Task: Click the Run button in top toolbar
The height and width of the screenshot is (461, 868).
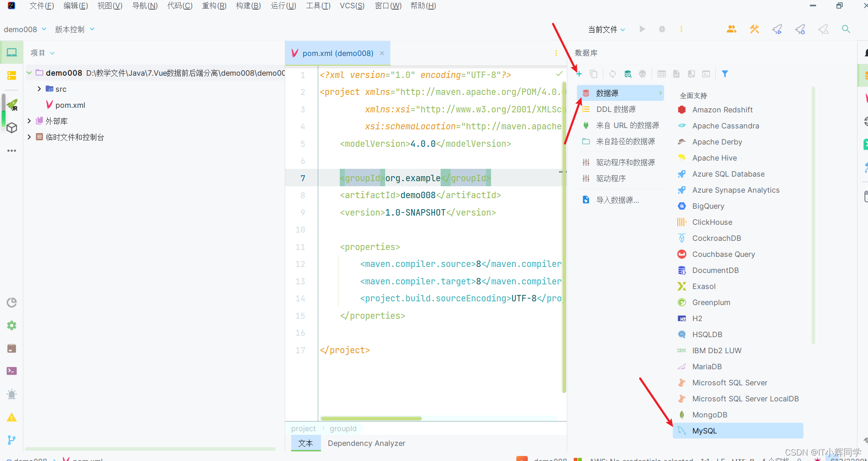Action: pyautogui.click(x=642, y=29)
